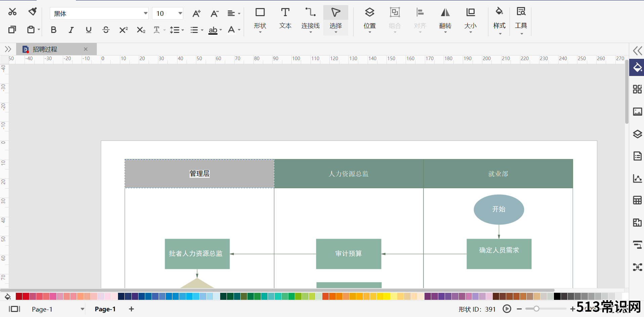Image resolution: width=644 pixels, height=317 pixels.
Task: Collapse right panel with double chevron
Action: pyautogui.click(x=637, y=51)
